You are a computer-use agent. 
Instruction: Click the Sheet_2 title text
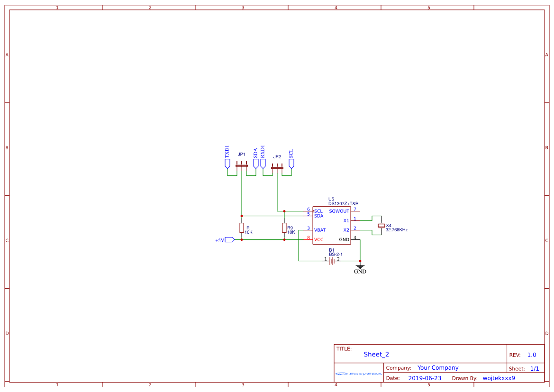[x=376, y=354]
